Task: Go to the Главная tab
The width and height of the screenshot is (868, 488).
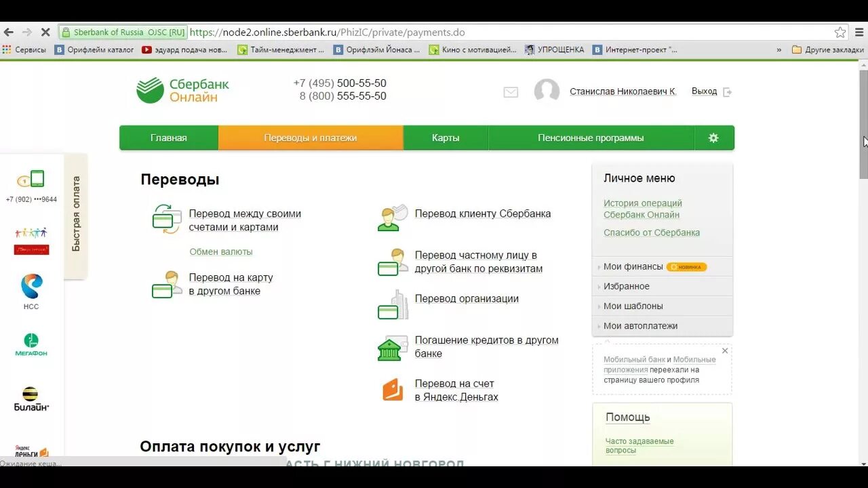Action: pos(169,138)
